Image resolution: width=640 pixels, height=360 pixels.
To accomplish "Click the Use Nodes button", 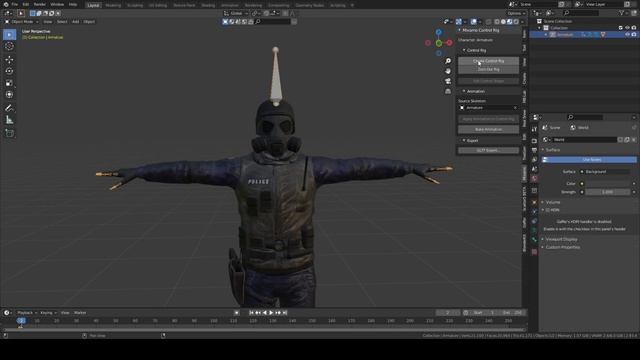I will pos(589,160).
